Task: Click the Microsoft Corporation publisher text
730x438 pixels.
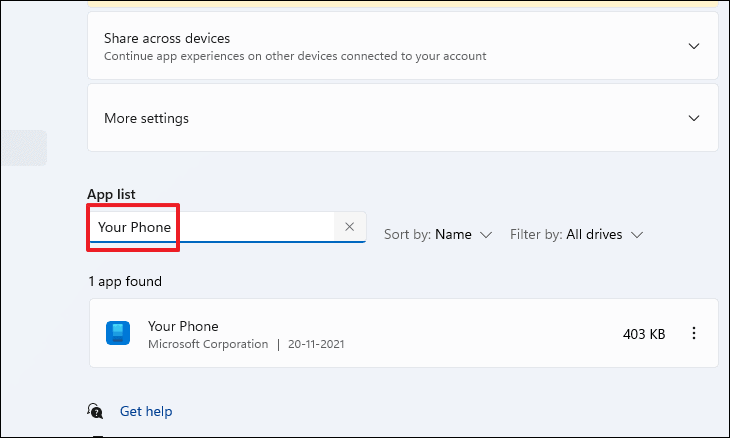Action: coord(208,344)
